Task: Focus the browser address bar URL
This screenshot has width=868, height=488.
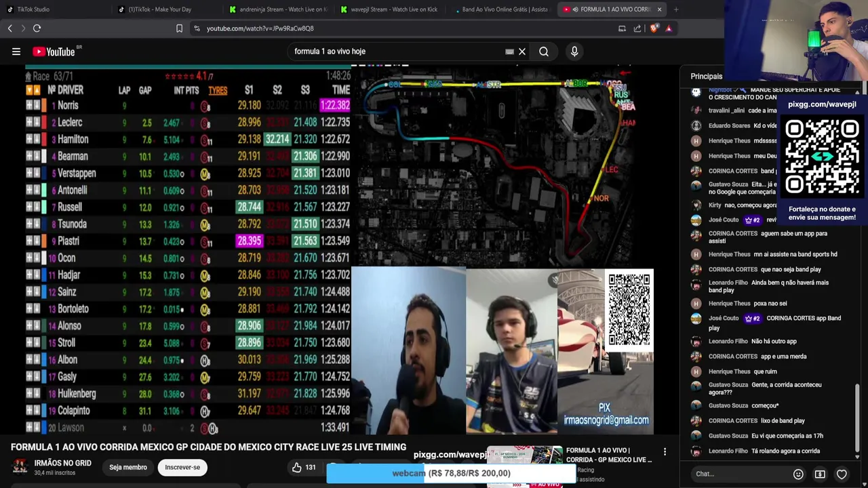Action: tap(260, 28)
